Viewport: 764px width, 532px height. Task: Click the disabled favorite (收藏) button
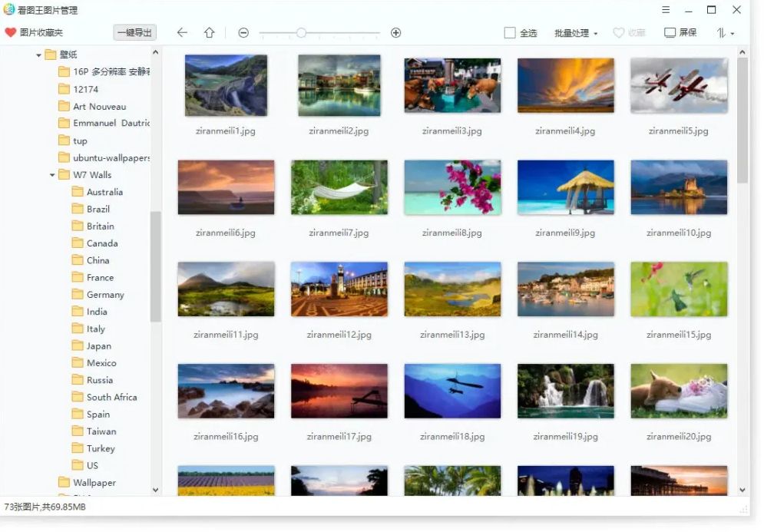[x=629, y=33]
